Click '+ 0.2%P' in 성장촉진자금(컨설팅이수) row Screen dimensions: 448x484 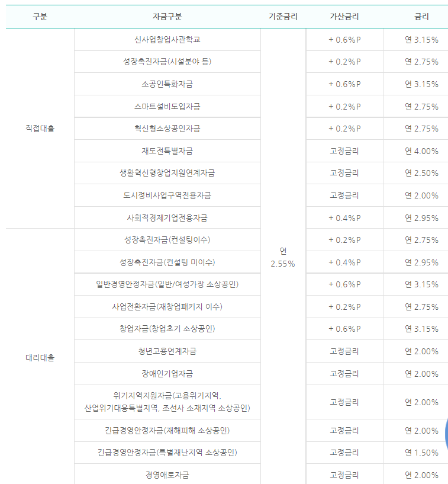coord(344,240)
